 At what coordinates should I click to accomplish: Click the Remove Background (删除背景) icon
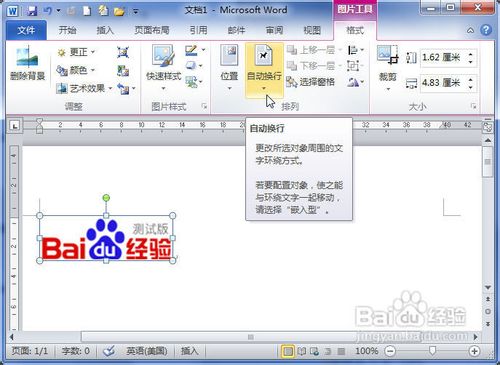click(x=28, y=57)
